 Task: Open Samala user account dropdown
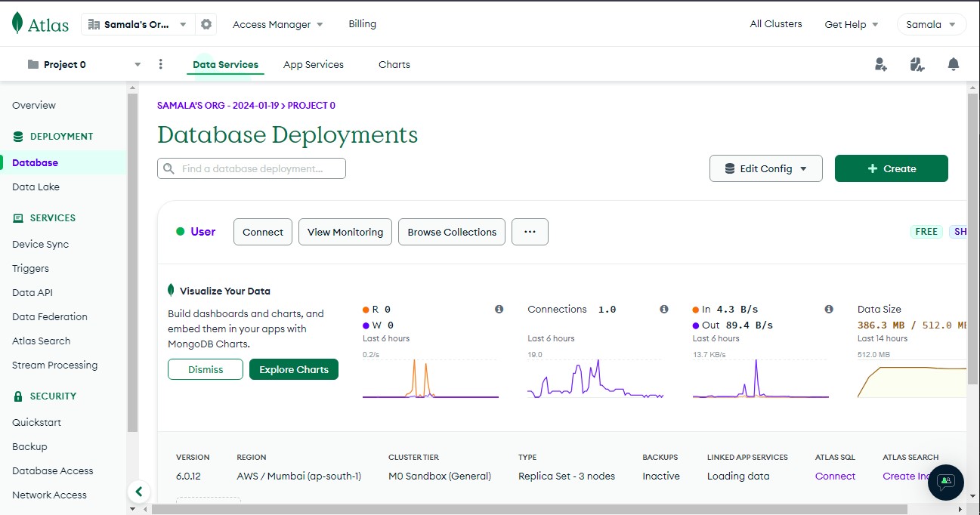coord(932,24)
